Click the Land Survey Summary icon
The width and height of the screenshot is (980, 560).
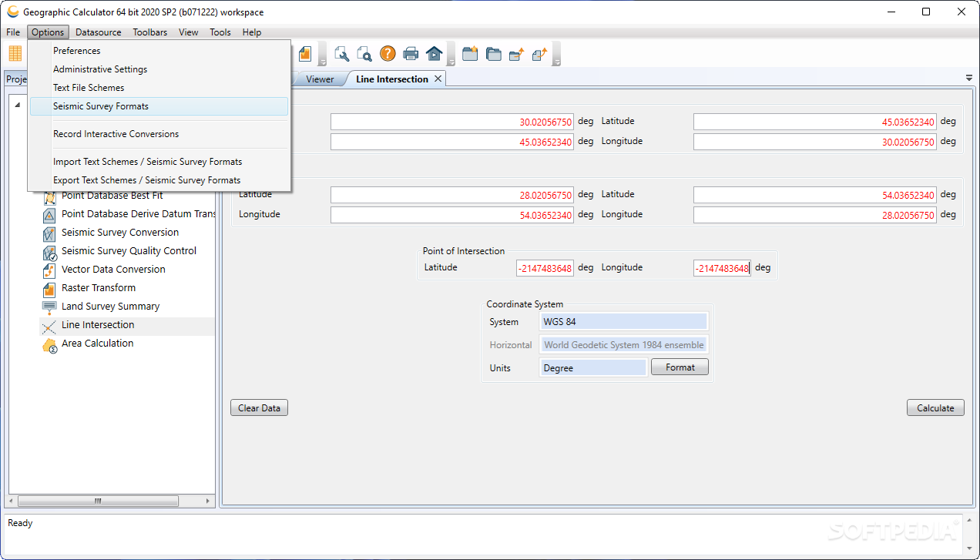point(49,307)
